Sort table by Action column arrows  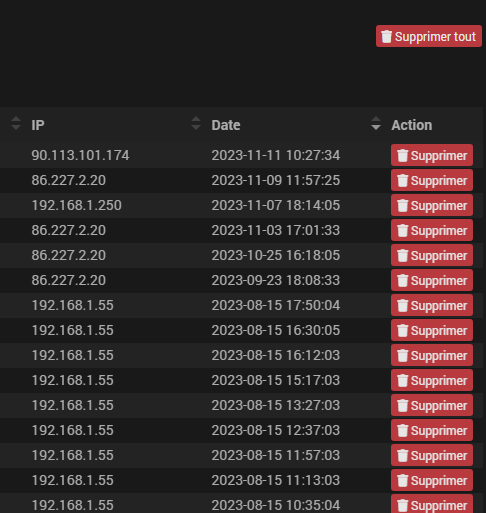pyautogui.click(x=376, y=123)
